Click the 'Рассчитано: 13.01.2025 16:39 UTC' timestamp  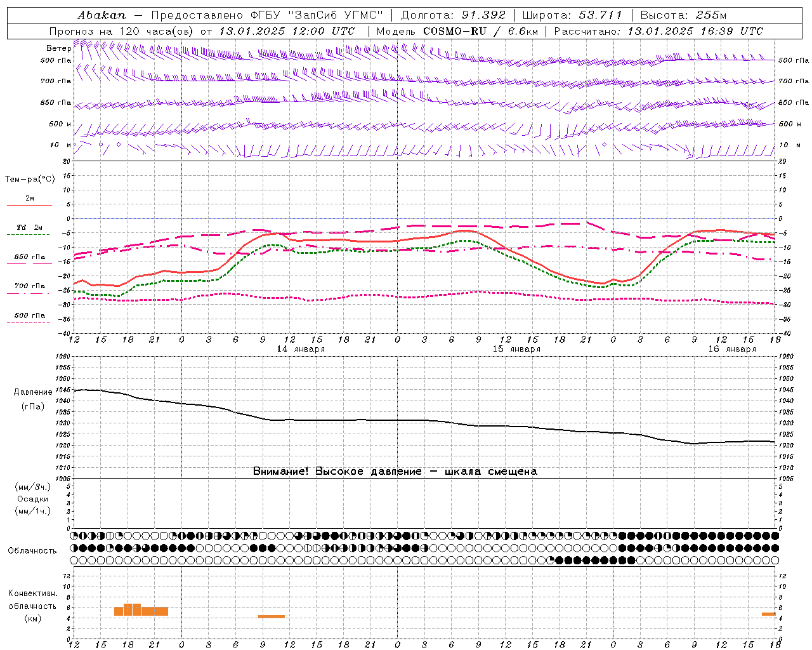658,31
